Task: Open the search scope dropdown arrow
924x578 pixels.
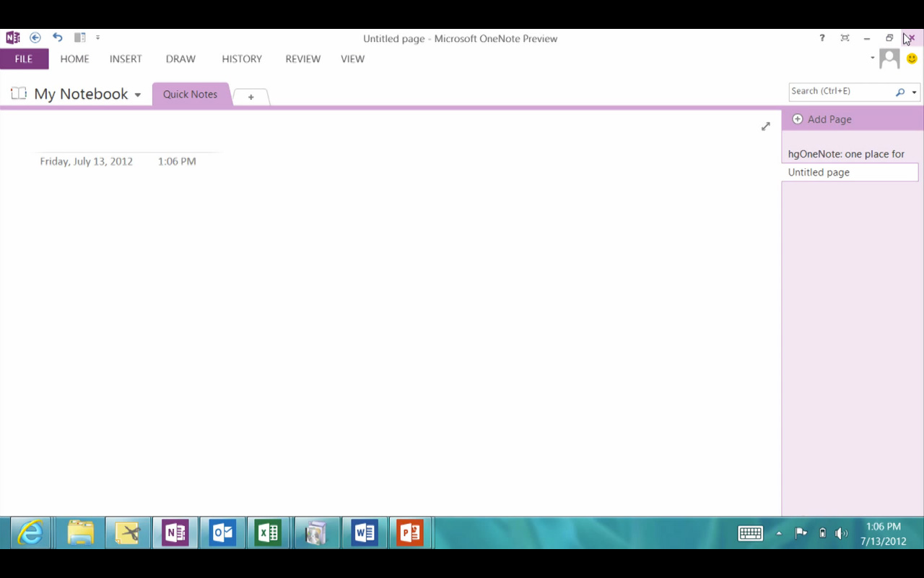Action: tap(914, 92)
